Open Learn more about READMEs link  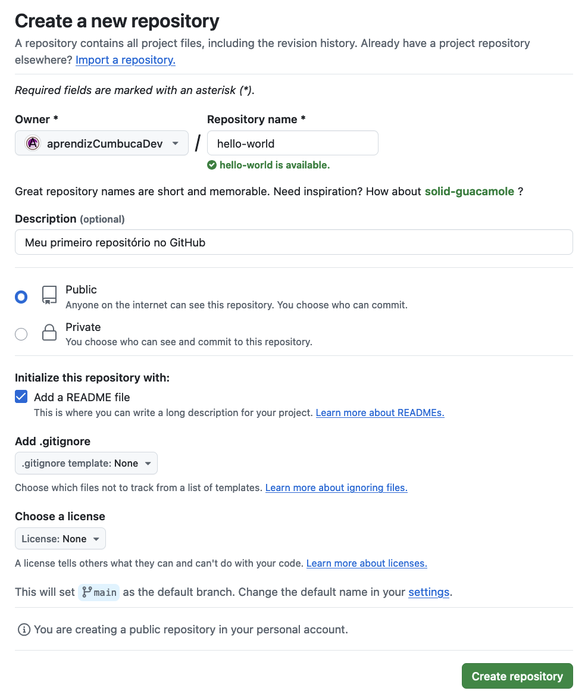pyautogui.click(x=380, y=412)
